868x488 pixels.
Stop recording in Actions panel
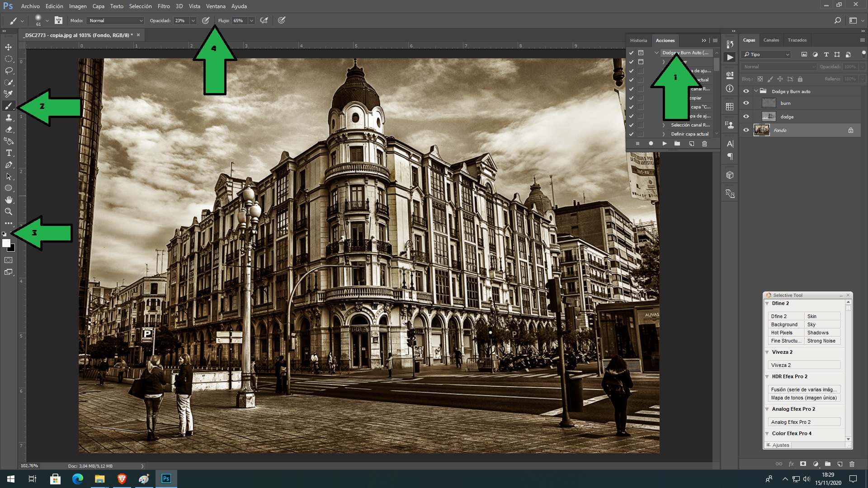[x=637, y=144]
